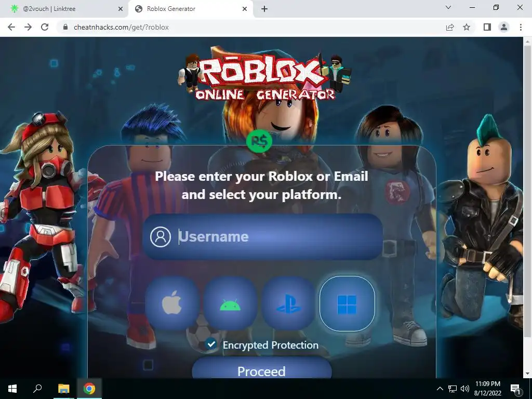Viewport: 532px width, 399px height.
Task: Click the user avatar icon in the Username field
Action: [x=161, y=237]
